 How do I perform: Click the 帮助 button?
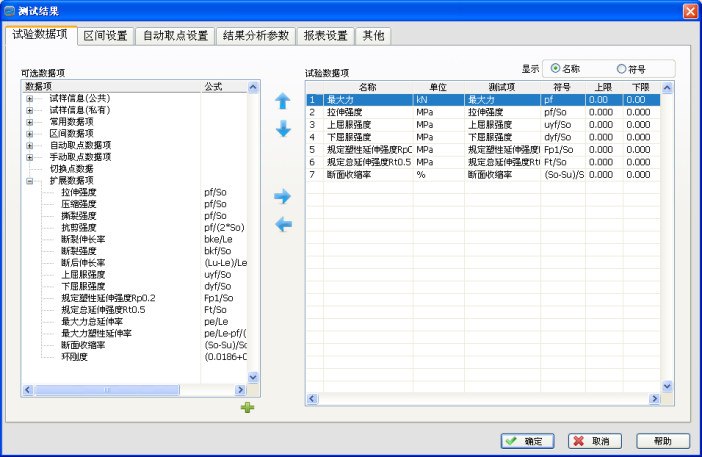click(x=662, y=441)
